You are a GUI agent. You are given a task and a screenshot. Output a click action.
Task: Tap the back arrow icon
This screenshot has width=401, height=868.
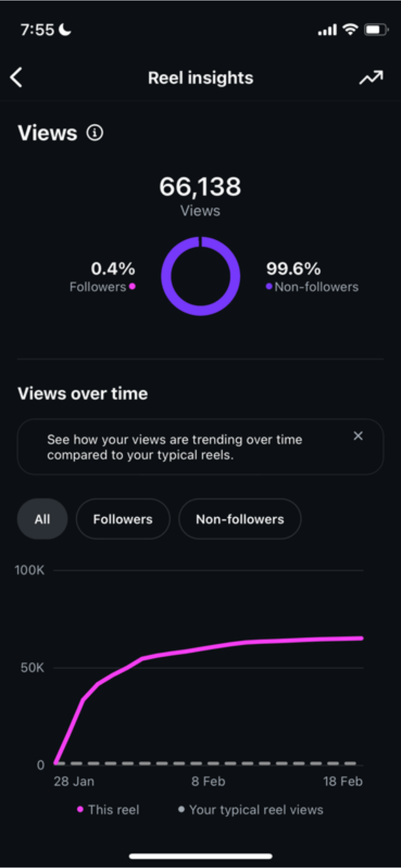tap(16, 78)
